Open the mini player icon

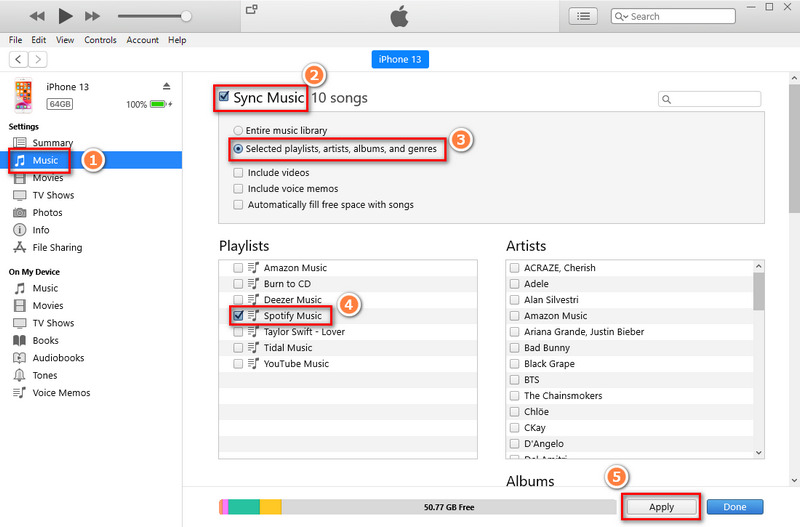(x=252, y=9)
